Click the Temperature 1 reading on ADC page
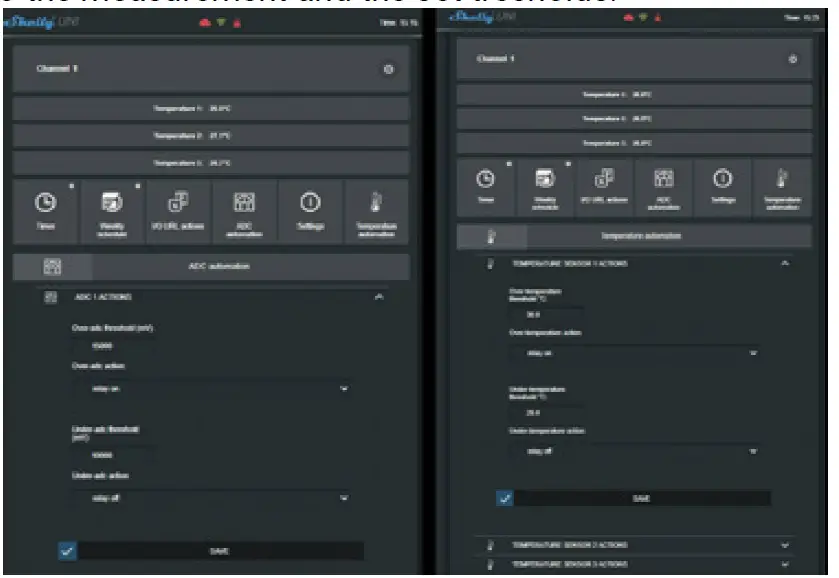The width and height of the screenshot is (839, 578). 192,109
